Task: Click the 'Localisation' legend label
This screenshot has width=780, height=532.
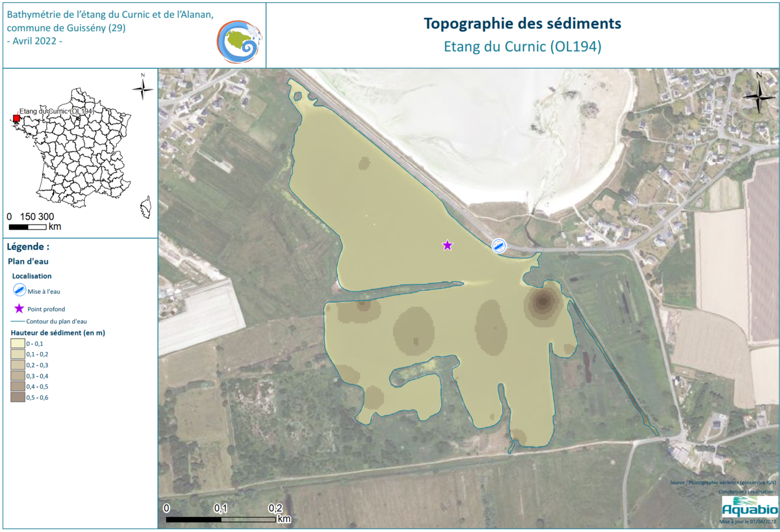Action: click(32, 276)
